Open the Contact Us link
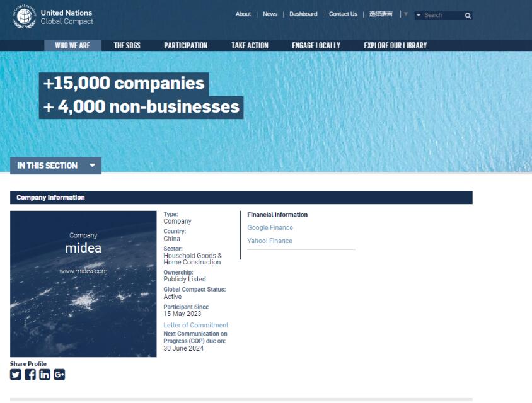Viewport: 532px width, 403px height. 343,14
